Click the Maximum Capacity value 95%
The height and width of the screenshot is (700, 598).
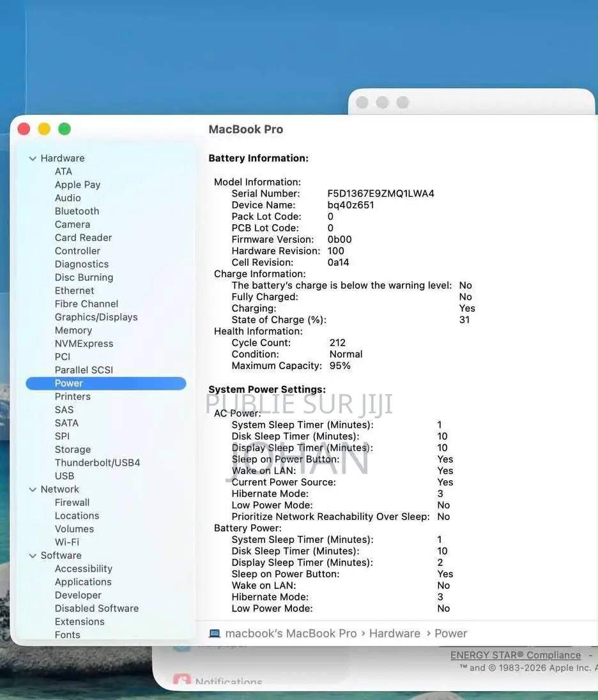tap(340, 366)
